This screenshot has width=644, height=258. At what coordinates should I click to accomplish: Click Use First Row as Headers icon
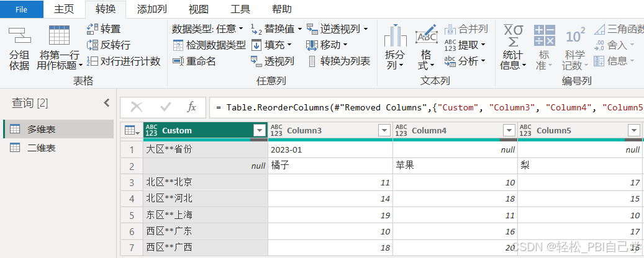(59, 35)
